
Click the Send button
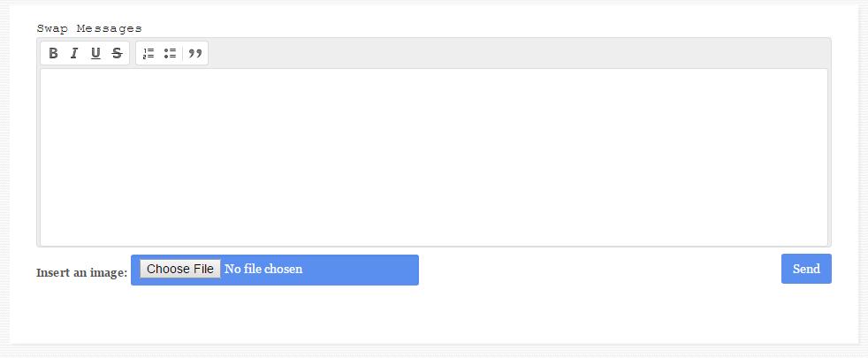(806, 269)
